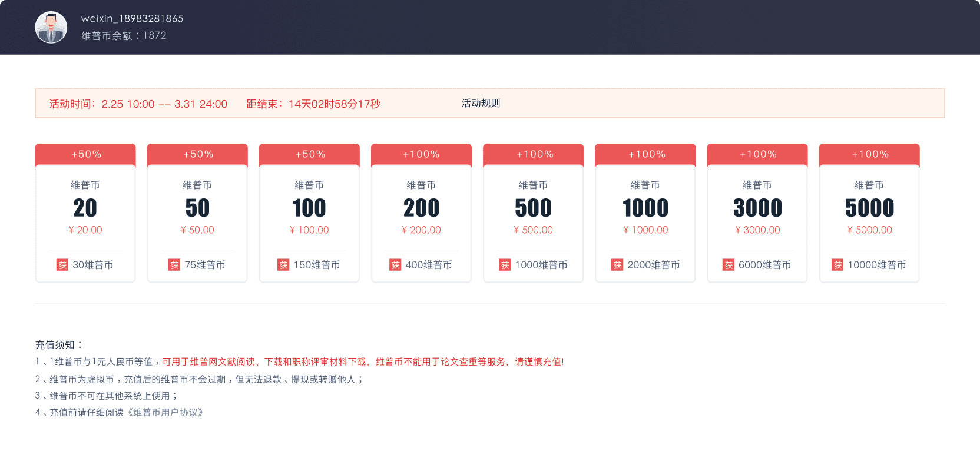
Task: Open the 活动规则 activity rules link
Action: click(x=481, y=103)
